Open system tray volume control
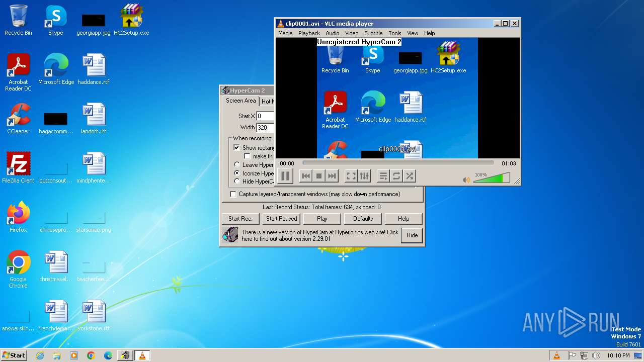 point(596,355)
